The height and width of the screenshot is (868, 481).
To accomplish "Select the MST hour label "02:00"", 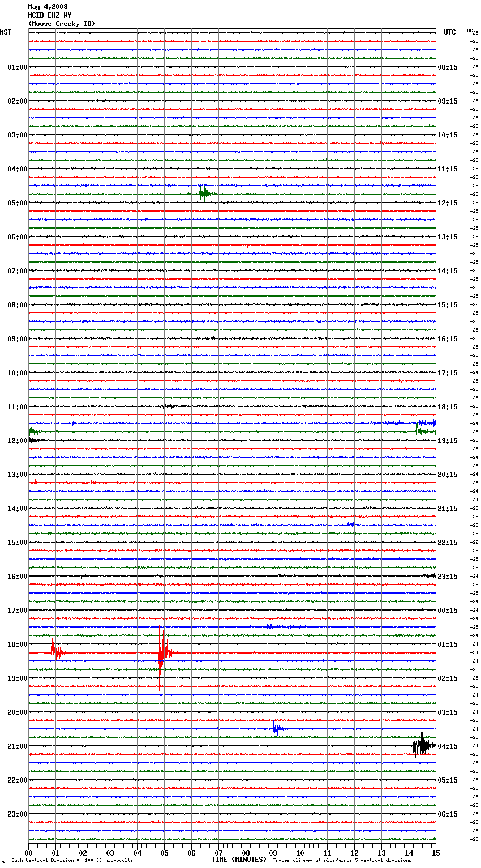I will [x=18, y=101].
